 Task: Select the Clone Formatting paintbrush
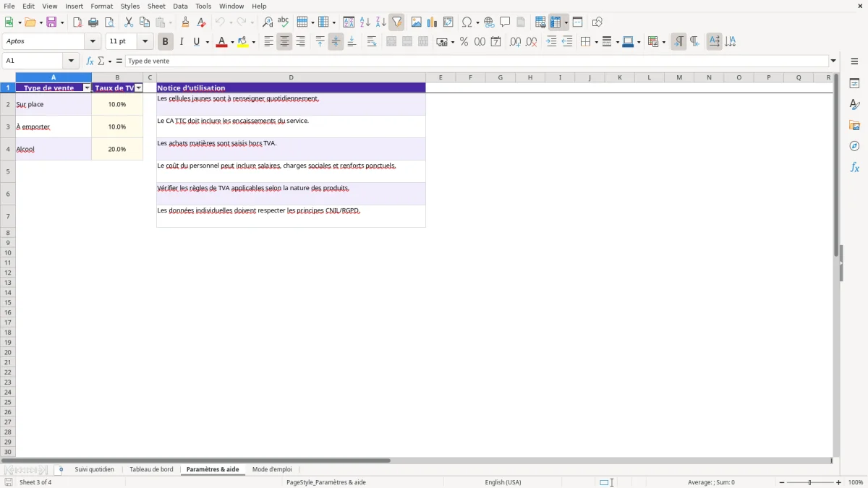(x=186, y=22)
